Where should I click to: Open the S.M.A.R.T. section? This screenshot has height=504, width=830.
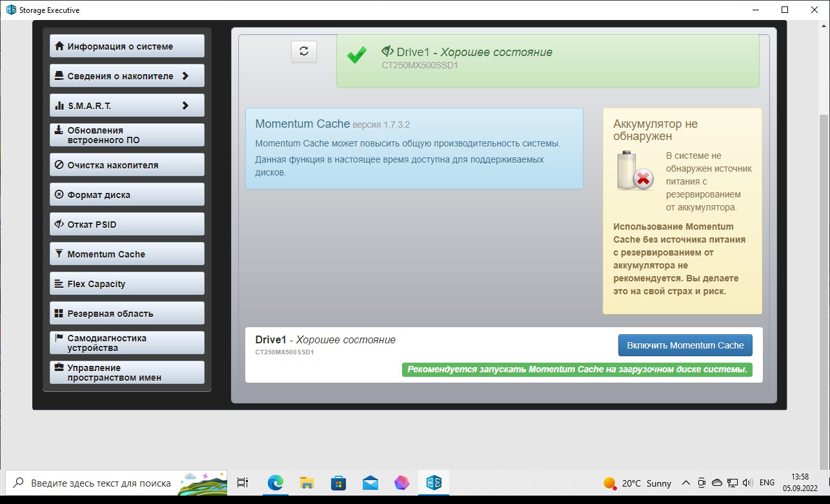(x=127, y=105)
